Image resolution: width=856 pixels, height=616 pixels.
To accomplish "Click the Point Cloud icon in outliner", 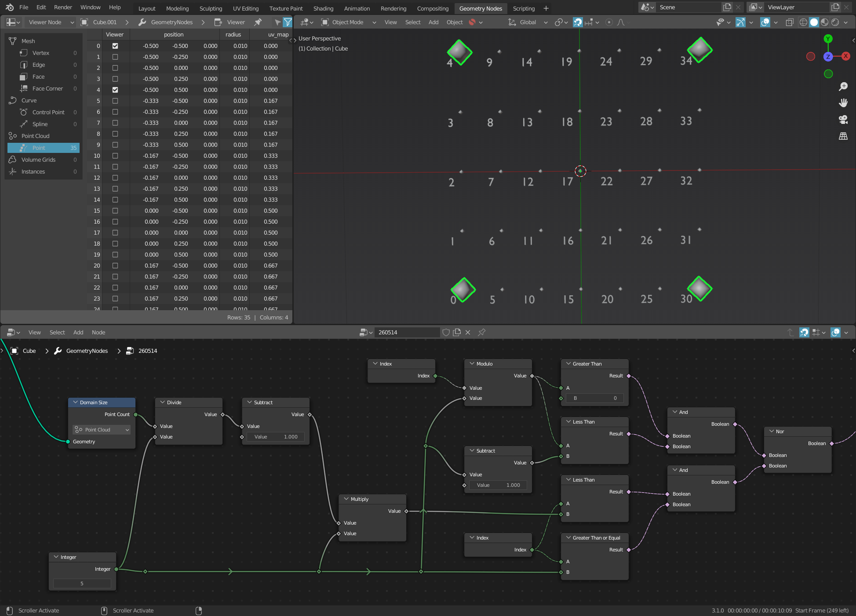I will 12,136.
